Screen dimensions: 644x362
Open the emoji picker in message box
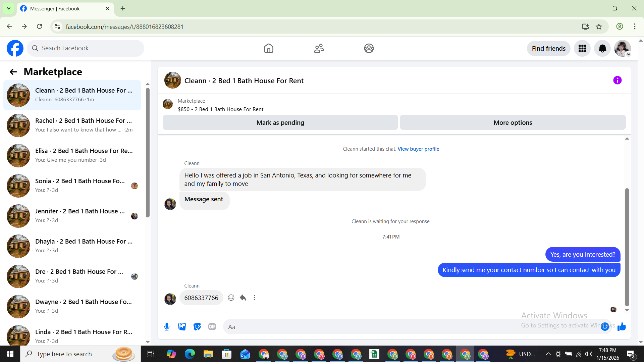point(605,326)
